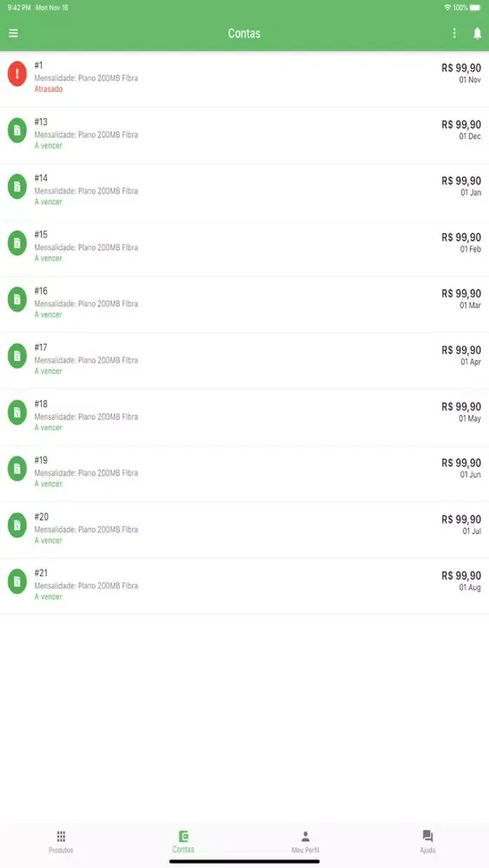Viewport: 489px width, 868px height.
Task: Select bill #15 Mensalidade Plano 200MB Fibra
Action: pos(244,248)
